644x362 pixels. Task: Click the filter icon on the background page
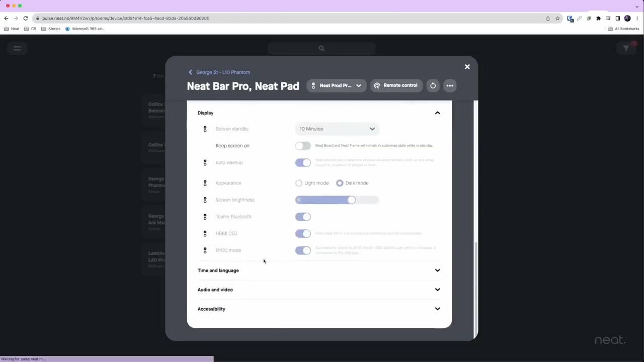click(626, 48)
